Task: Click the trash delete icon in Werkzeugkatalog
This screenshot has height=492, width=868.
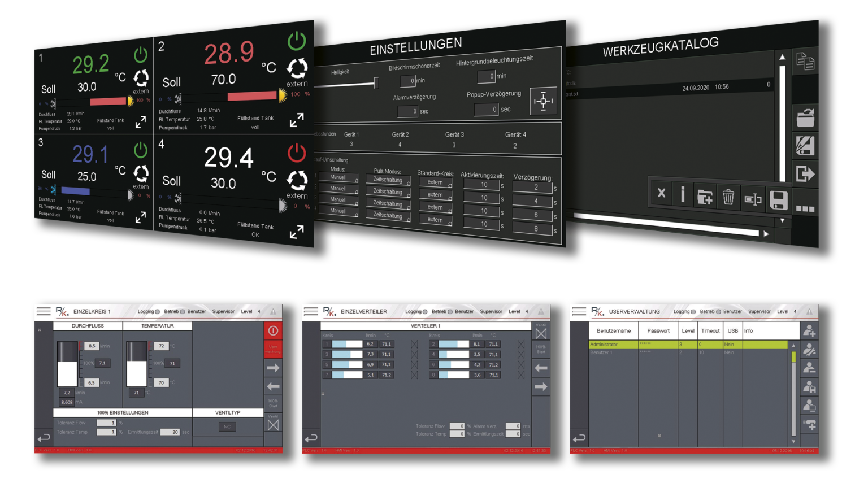Action: click(x=728, y=197)
